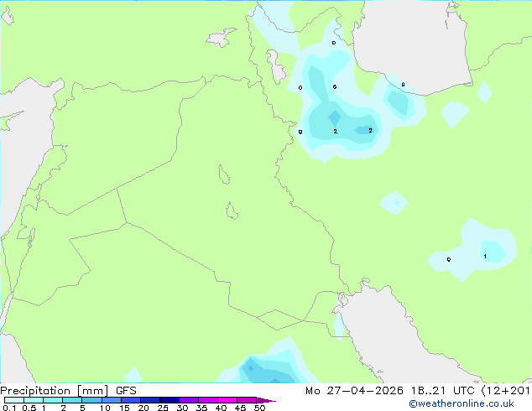Viewport: 532px width, 411px height.
Task: Select the 0.5–1 mm legend color box
Action: pos(34,400)
